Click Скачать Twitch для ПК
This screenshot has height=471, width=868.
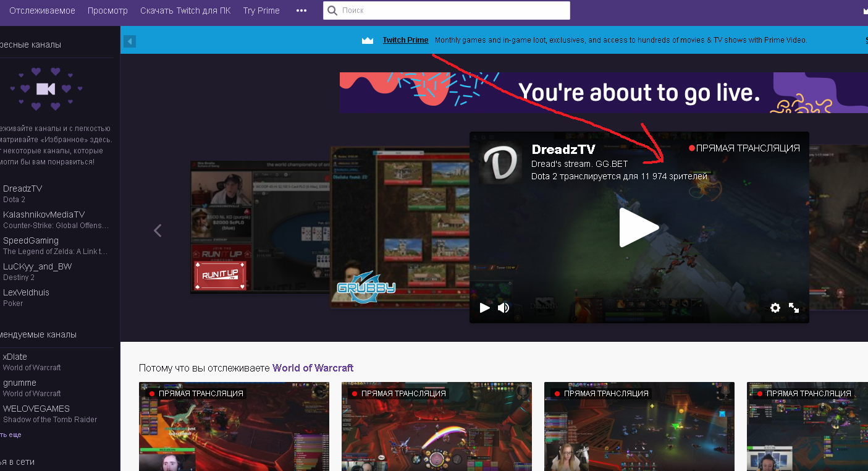pyautogui.click(x=185, y=11)
